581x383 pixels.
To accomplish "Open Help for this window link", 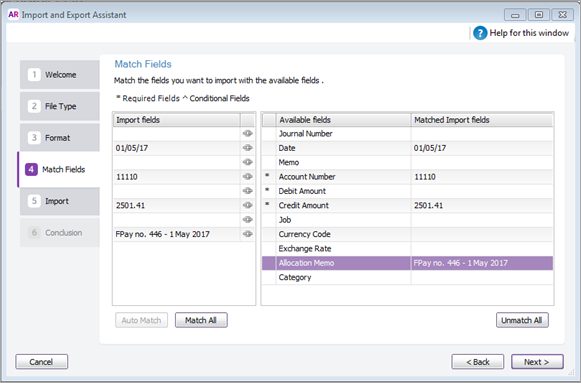I will pyautogui.click(x=529, y=33).
